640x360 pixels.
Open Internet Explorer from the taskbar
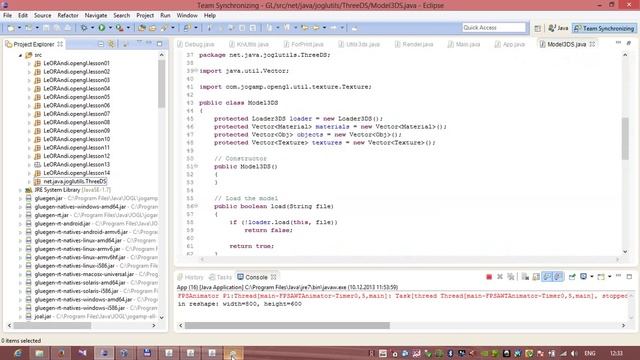tap(18, 353)
